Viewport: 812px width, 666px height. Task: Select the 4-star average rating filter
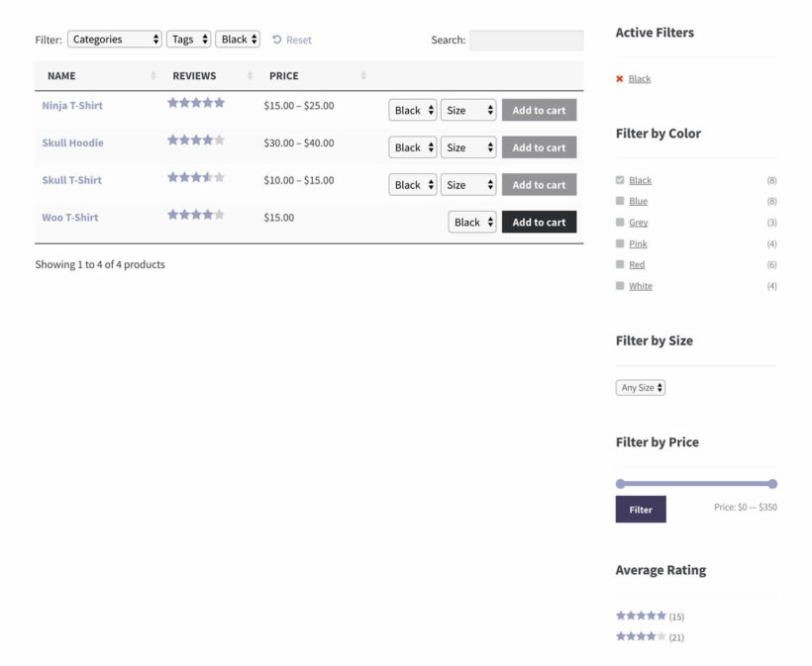[641, 637]
